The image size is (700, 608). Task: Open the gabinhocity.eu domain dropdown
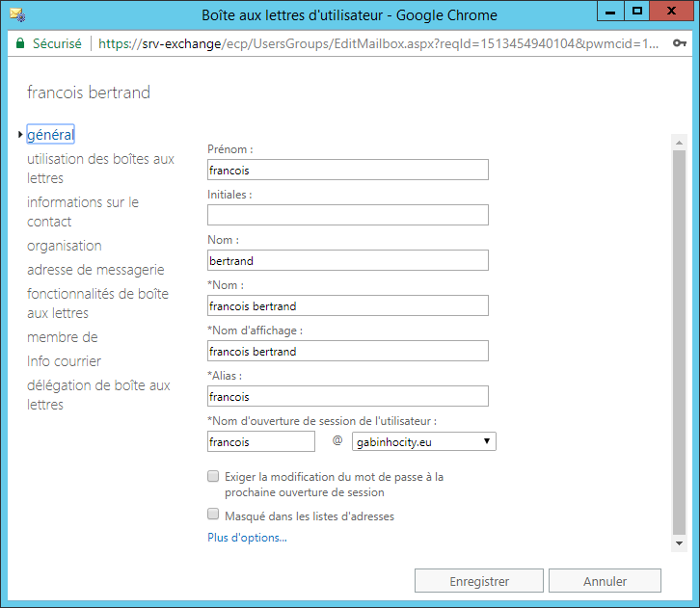pos(424,441)
